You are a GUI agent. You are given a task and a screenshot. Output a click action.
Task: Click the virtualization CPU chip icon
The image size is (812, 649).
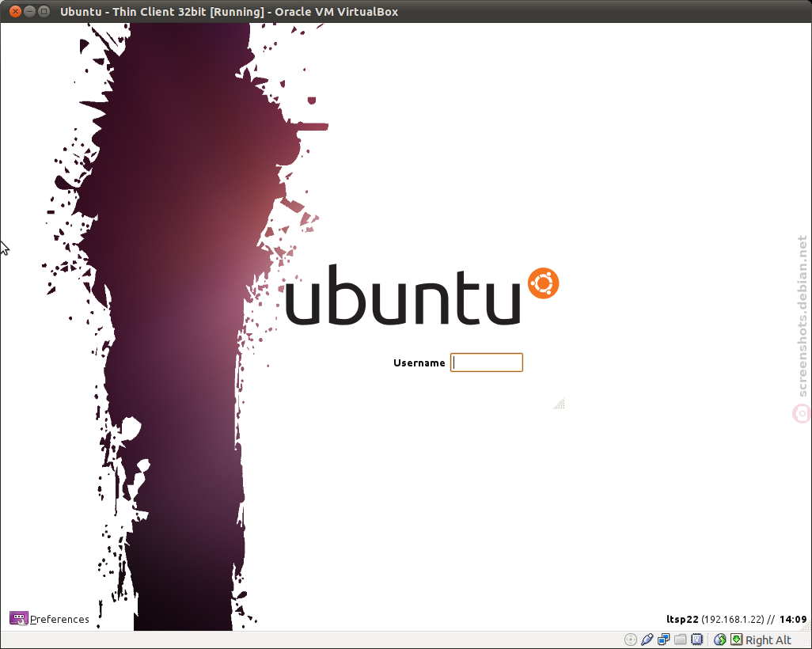[x=696, y=640]
